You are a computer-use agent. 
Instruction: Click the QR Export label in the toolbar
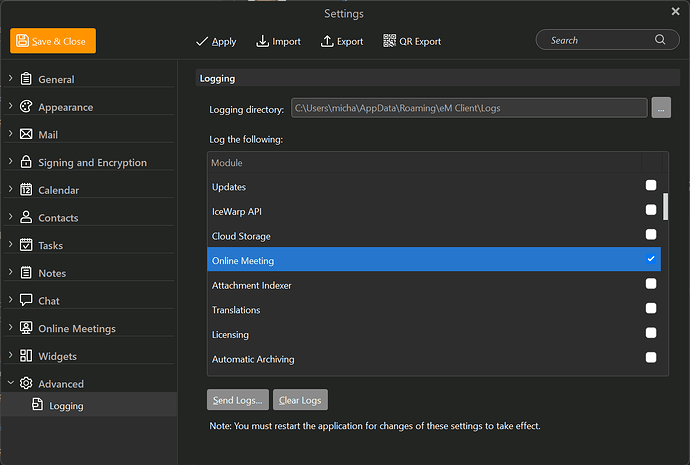[x=420, y=41]
